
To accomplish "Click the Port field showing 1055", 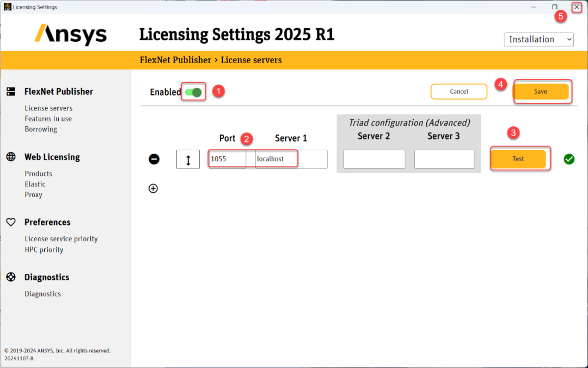I will click(x=227, y=159).
